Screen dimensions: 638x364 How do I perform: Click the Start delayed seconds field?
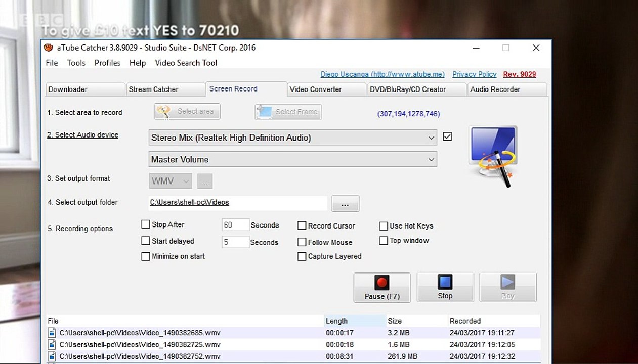pyautogui.click(x=236, y=242)
